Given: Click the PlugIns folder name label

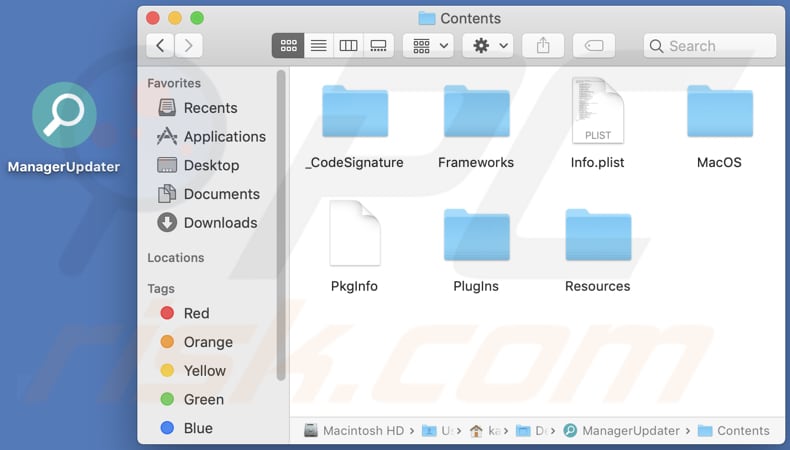Looking at the screenshot, I should (x=476, y=286).
